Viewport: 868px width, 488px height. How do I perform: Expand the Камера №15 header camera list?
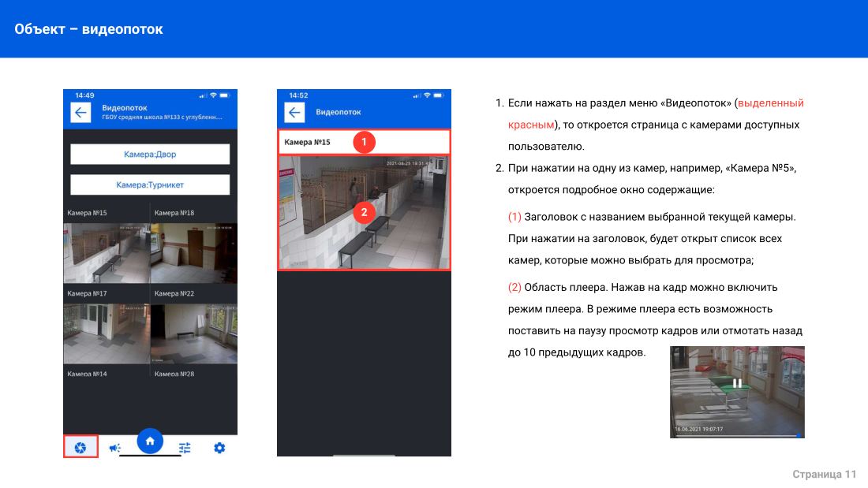click(364, 142)
